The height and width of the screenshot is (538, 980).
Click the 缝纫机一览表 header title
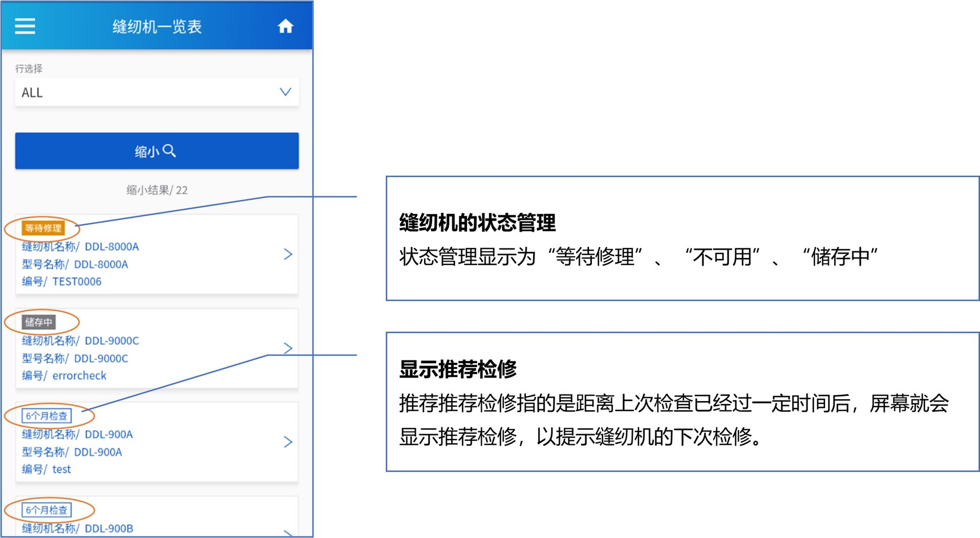click(157, 27)
